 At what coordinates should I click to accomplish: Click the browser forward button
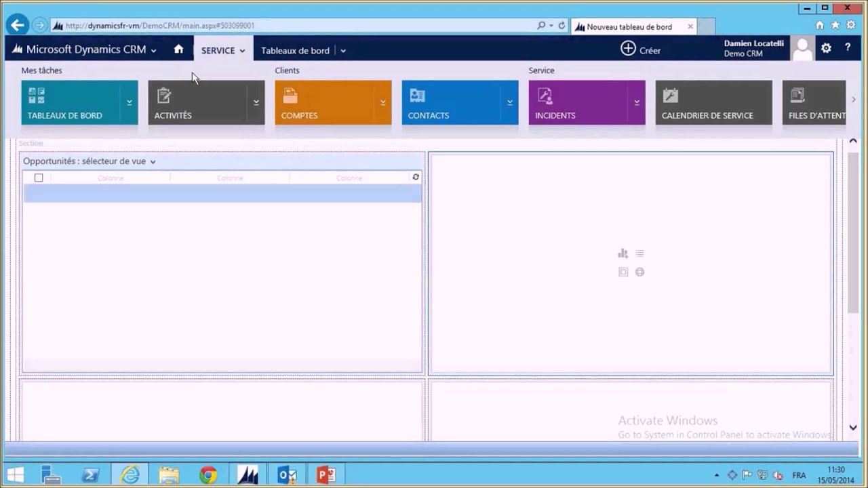[39, 26]
